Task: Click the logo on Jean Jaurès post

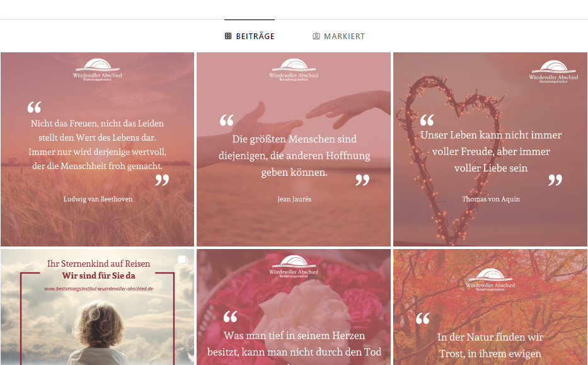Action: 294,69
